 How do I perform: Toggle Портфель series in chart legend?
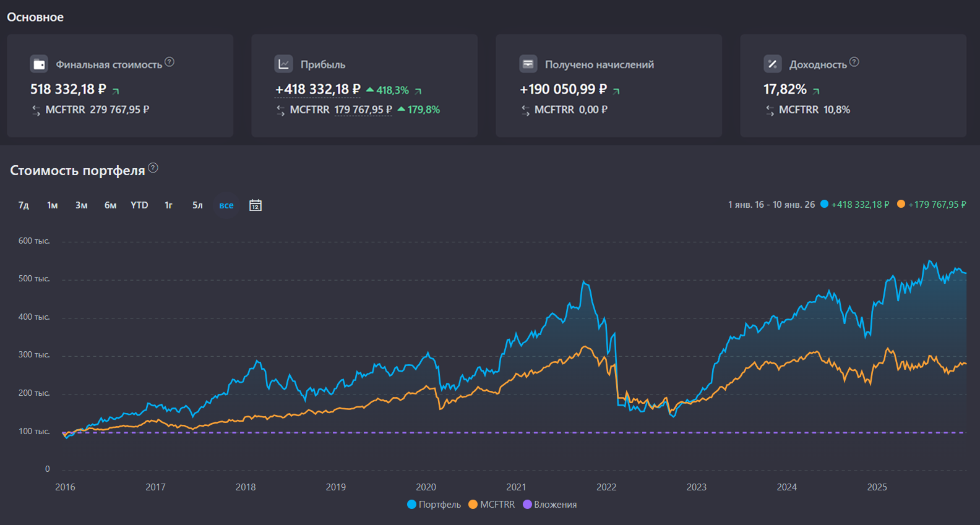click(x=434, y=505)
